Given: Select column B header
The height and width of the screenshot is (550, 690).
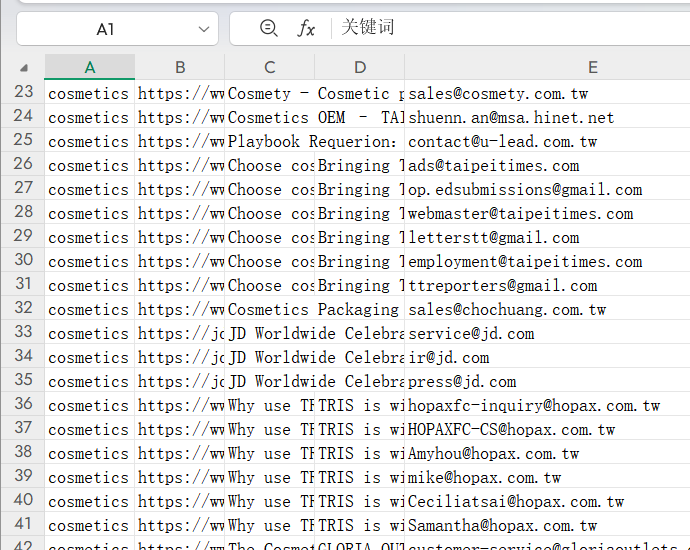Looking at the screenshot, I should [180, 67].
